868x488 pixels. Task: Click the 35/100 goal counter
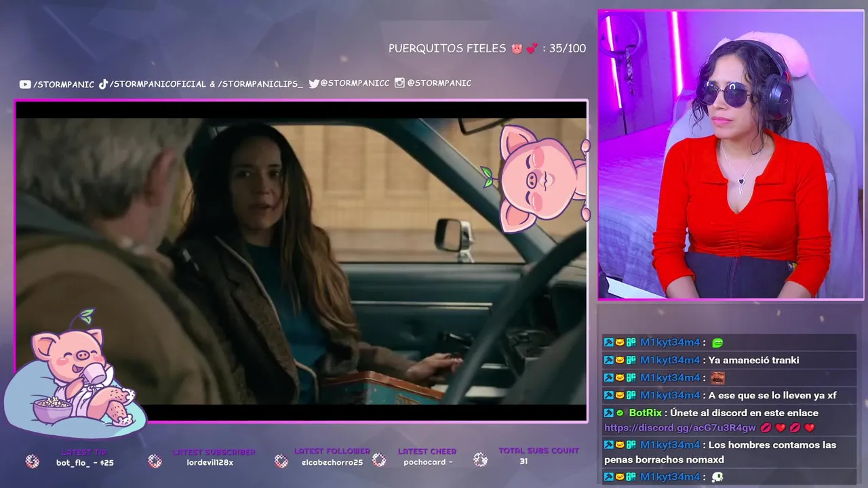(x=567, y=49)
